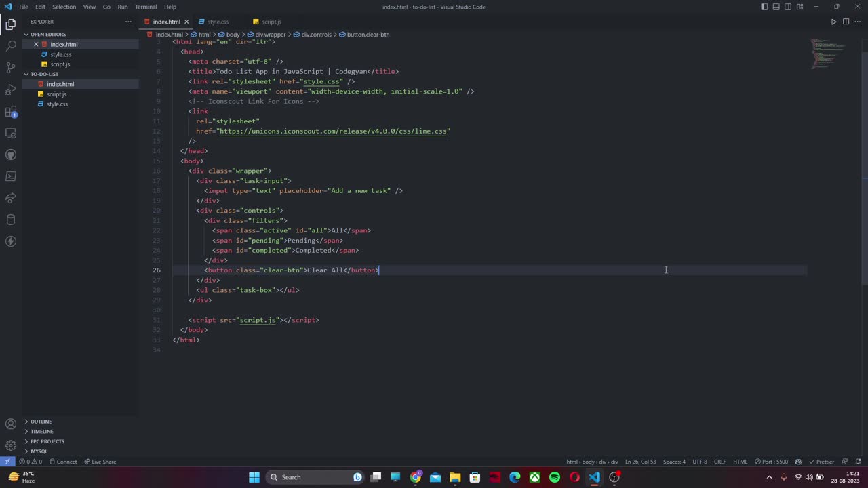The height and width of the screenshot is (488, 868).
Task: Open the Source Control view
Action: pyautogui.click(x=11, y=68)
